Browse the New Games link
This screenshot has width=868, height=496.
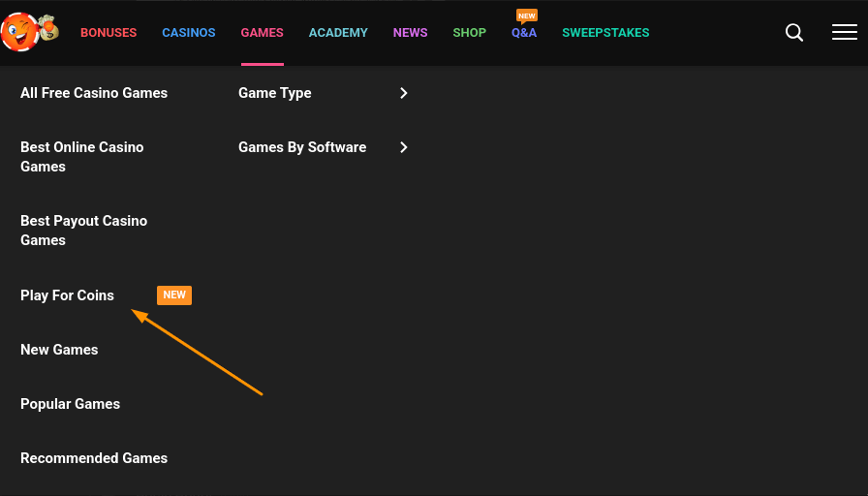(x=59, y=350)
